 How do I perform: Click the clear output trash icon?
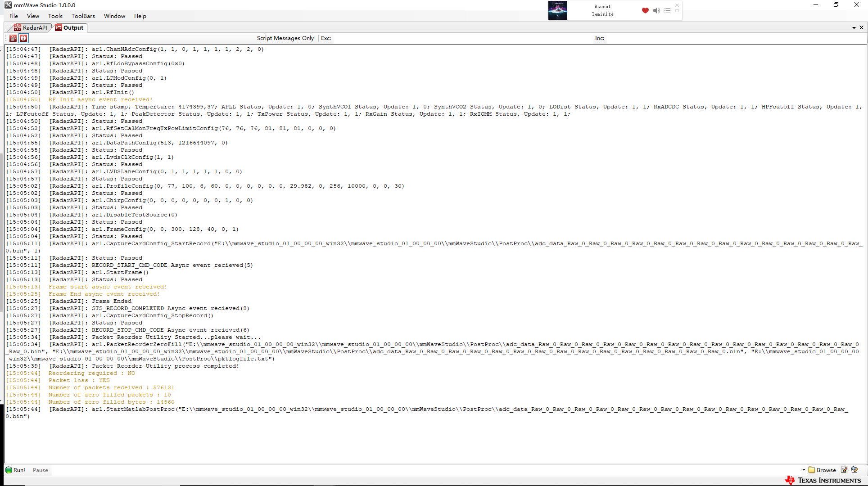13,38
